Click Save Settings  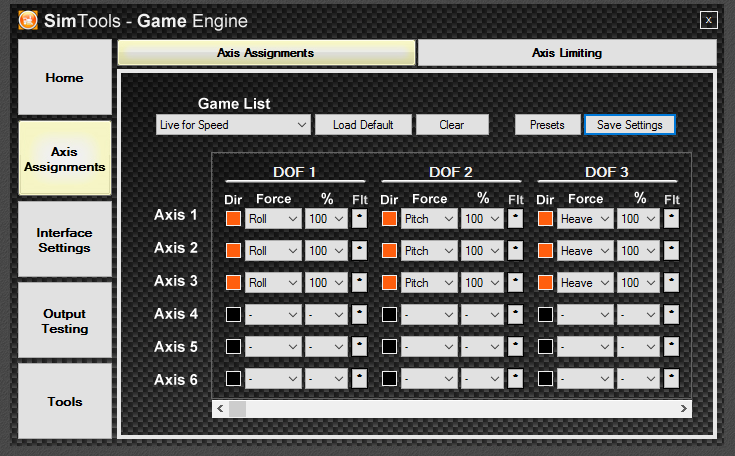coord(630,125)
